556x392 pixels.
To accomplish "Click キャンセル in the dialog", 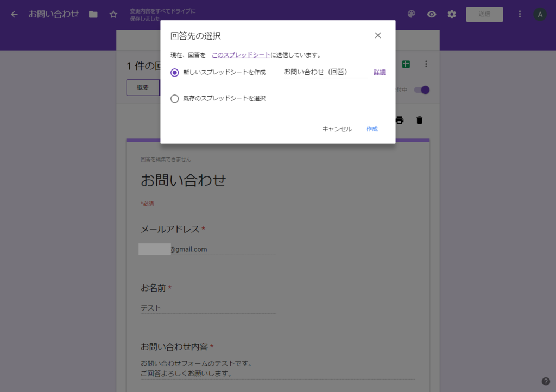I will coord(337,129).
